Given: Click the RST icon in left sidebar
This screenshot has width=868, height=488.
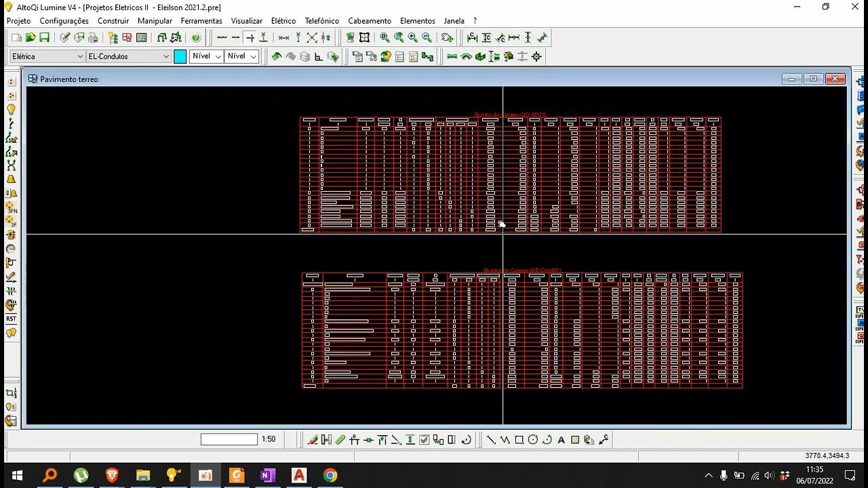Looking at the screenshot, I should (x=11, y=319).
